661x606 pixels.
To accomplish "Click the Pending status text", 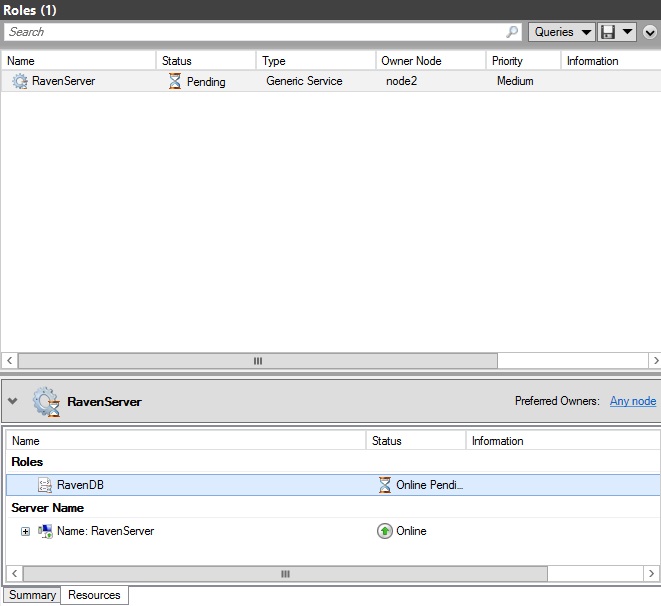I will coord(206,82).
